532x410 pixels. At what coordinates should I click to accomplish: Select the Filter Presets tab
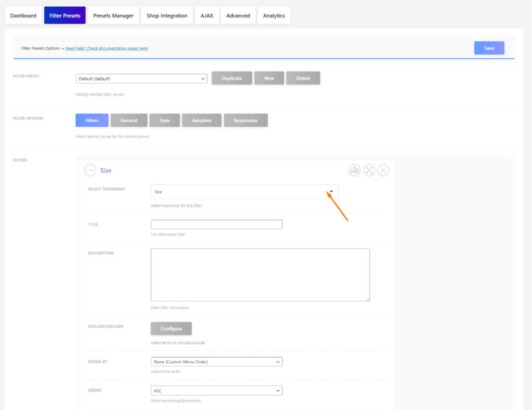pyautogui.click(x=65, y=15)
